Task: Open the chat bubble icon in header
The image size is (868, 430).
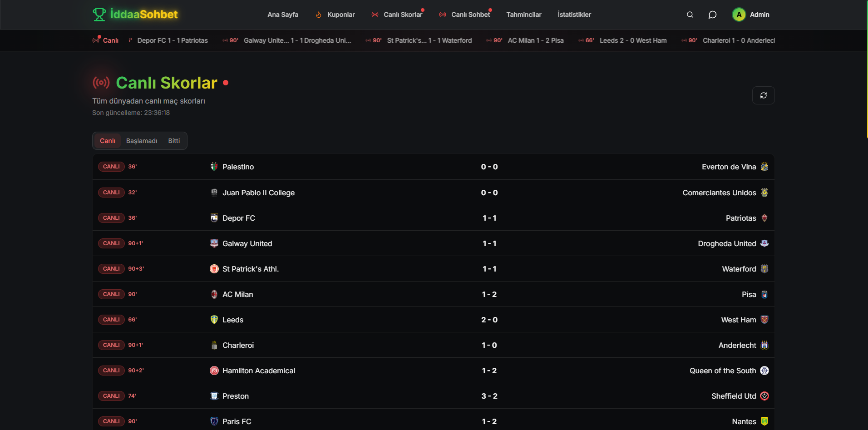Action: click(712, 15)
